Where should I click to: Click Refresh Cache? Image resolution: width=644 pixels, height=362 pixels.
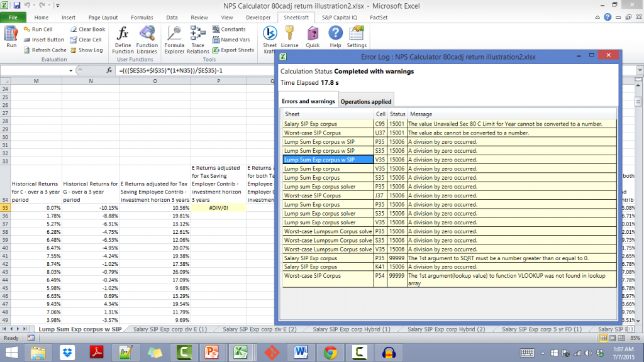pos(45,50)
